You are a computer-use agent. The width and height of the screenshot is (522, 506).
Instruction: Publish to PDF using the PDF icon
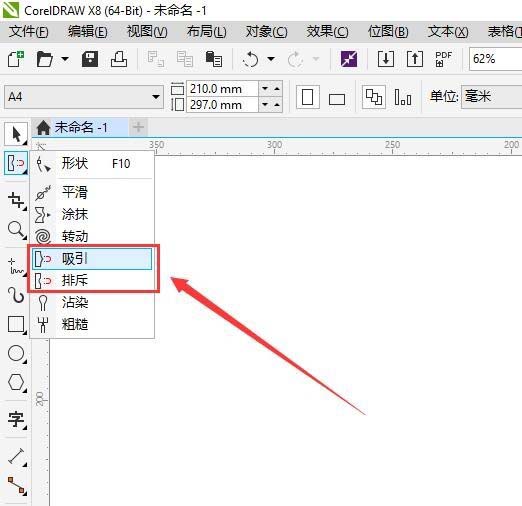[444, 59]
